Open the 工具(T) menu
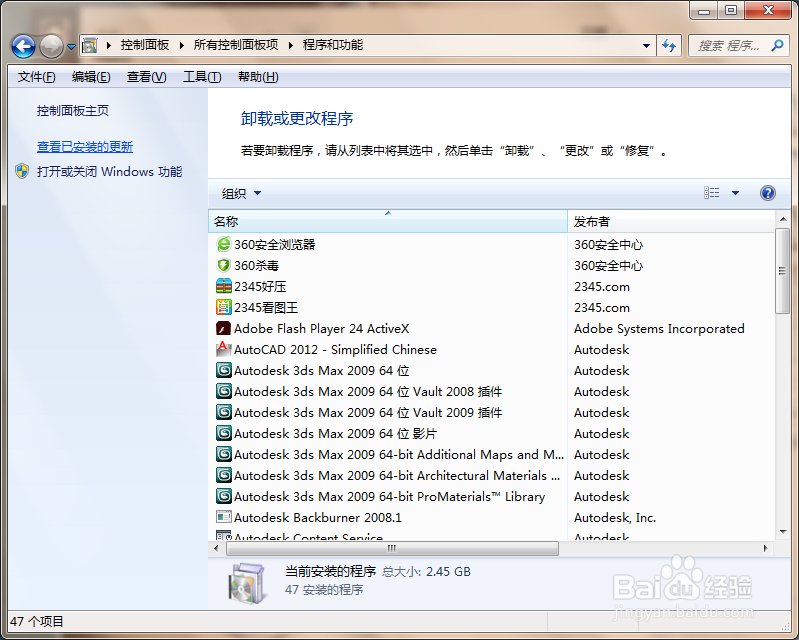This screenshot has width=799, height=640. 202,77
